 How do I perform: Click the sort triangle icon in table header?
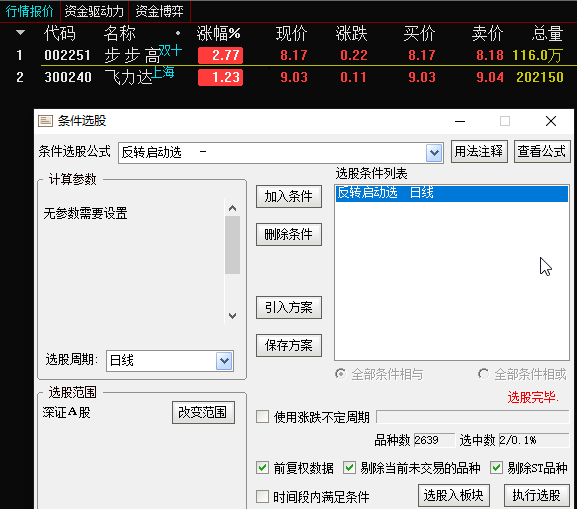click(x=21, y=33)
